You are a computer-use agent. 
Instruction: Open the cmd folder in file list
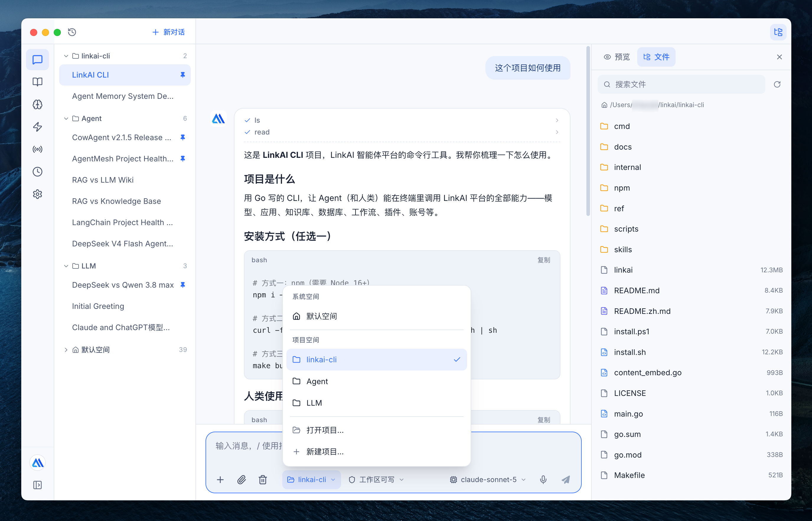pyautogui.click(x=691, y=126)
